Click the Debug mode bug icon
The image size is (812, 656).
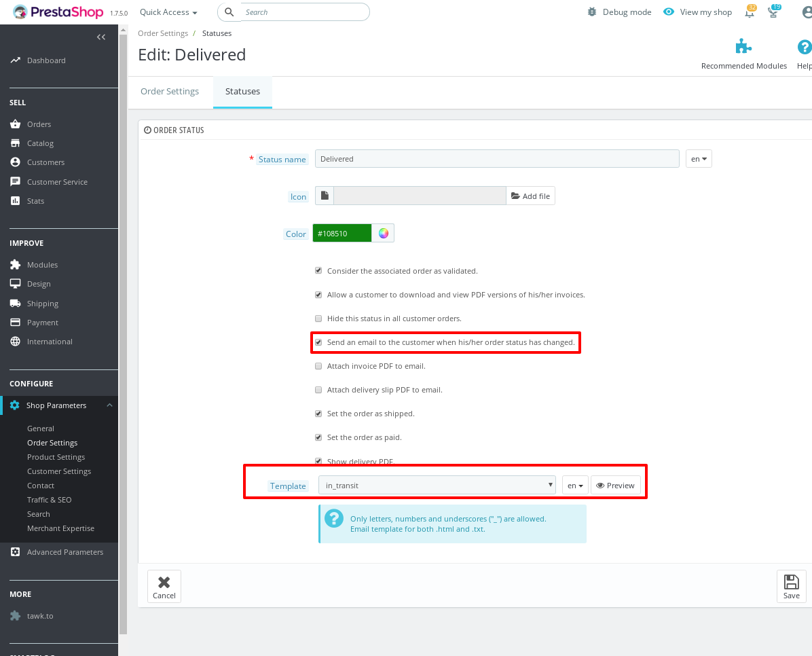(x=592, y=12)
